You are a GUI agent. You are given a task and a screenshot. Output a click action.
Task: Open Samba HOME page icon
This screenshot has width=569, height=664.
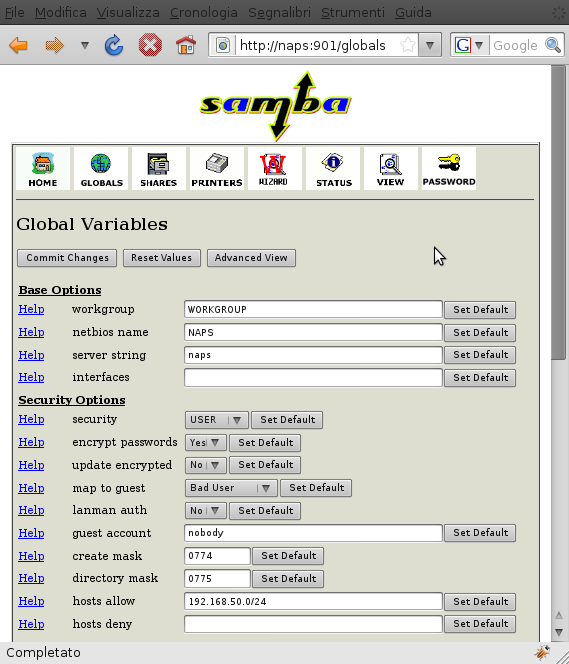pyautogui.click(x=43, y=169)
